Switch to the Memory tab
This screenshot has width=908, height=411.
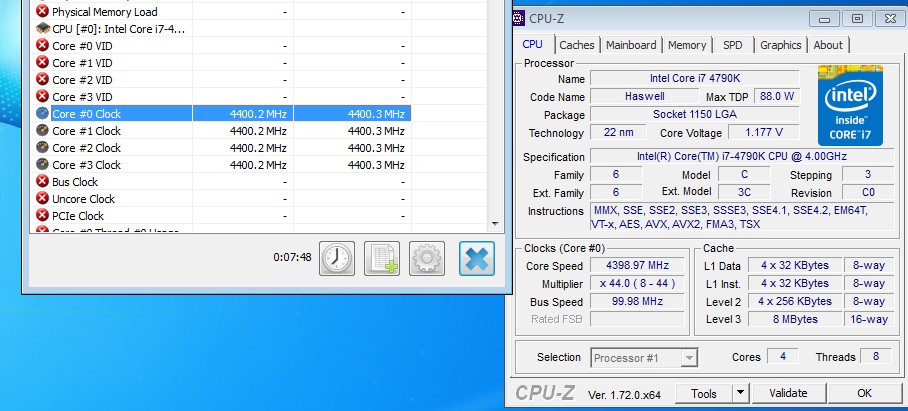pos(687,45)
